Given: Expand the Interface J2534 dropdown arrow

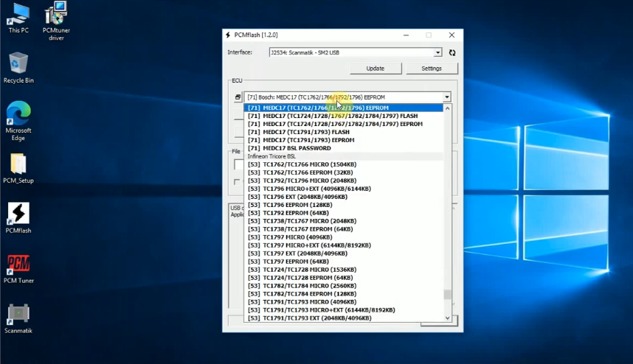Looking at the screenshot, I should point(438,52).
